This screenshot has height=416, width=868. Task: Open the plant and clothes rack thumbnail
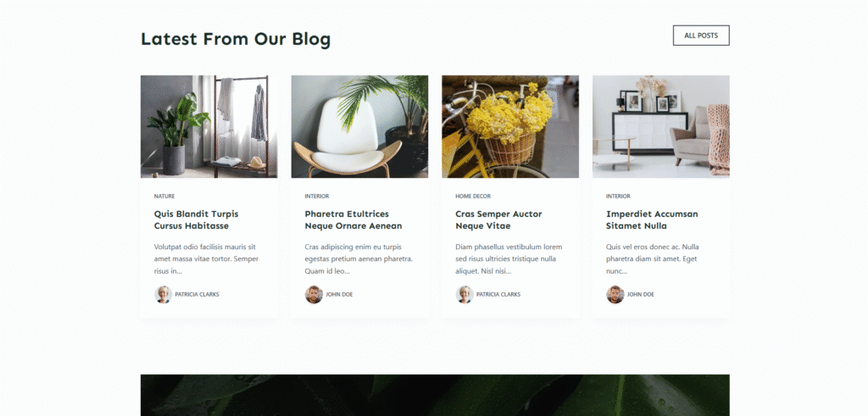209,127
